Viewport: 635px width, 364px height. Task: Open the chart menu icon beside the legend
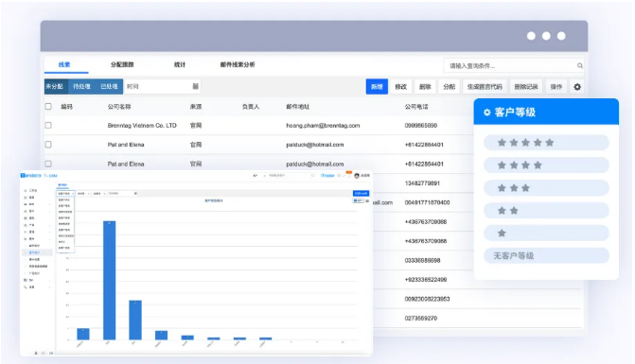point(367,200)
